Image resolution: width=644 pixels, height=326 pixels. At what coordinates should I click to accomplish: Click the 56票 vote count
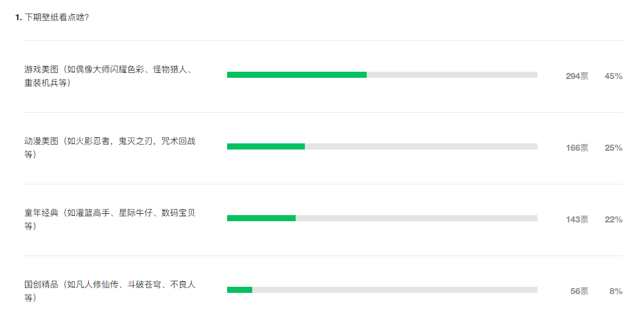[x=579, y=291]
